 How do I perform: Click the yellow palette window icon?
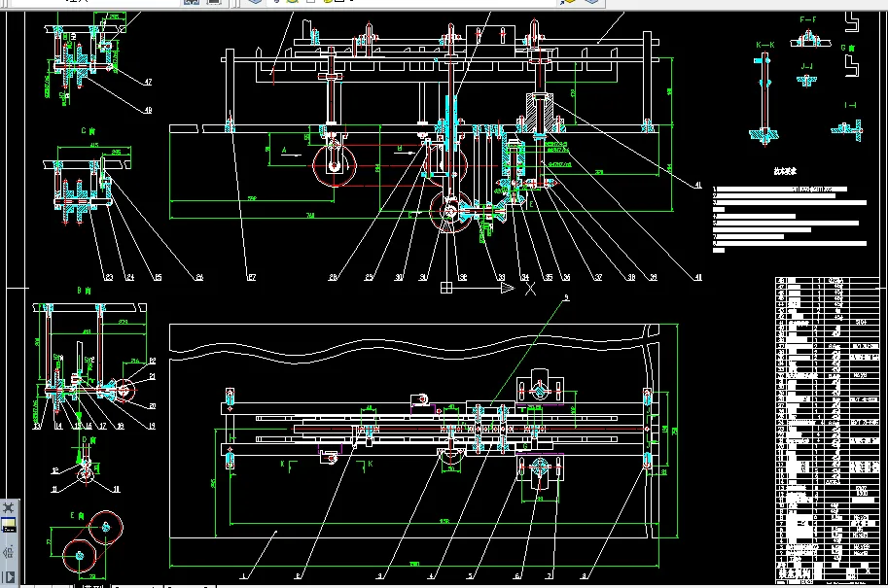(x=9, y=527)
